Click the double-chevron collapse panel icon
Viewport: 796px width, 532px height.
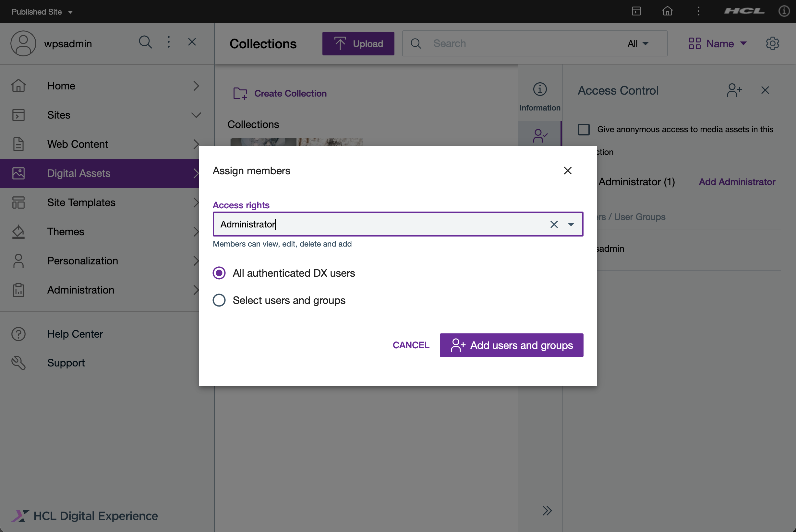click(547, 510)
